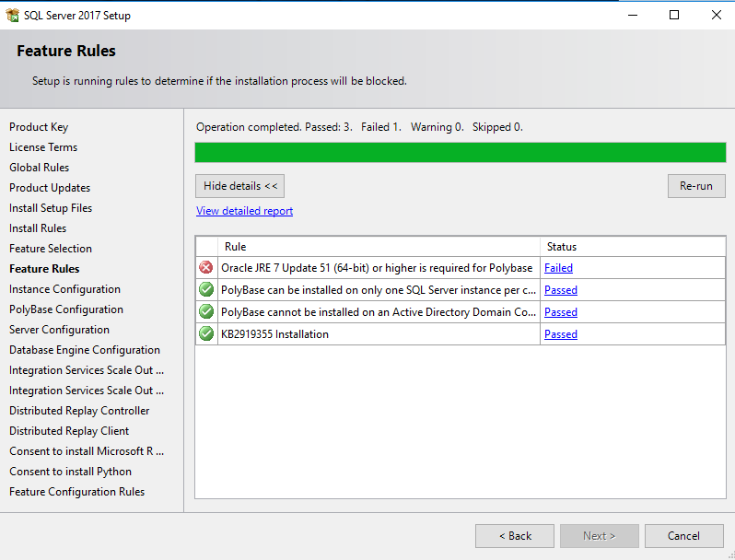Collapse the rules list with Hide details
The image size is (735, 560).
(x=240, y=186)
